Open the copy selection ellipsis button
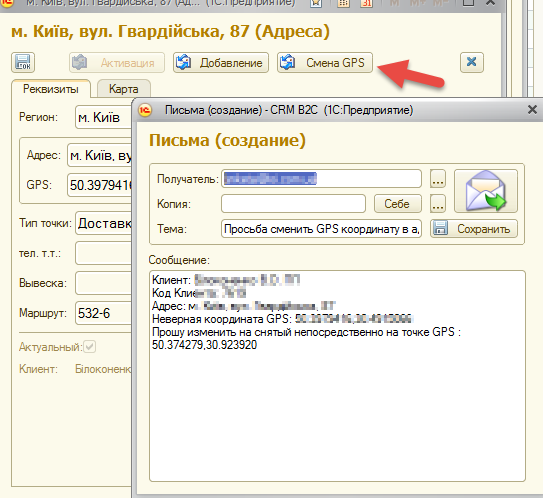This screenshot has width=543, height=498. click(x=438, y=204)
